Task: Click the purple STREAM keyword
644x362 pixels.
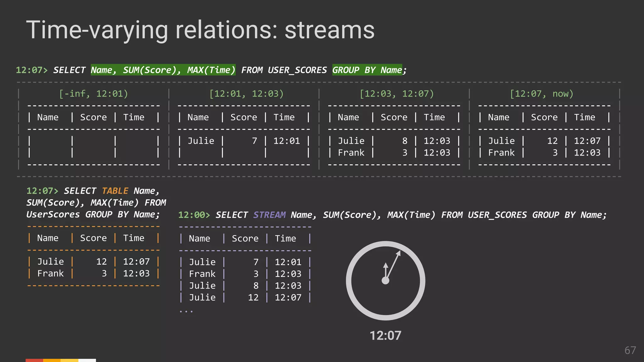Action: click(269, 215)
